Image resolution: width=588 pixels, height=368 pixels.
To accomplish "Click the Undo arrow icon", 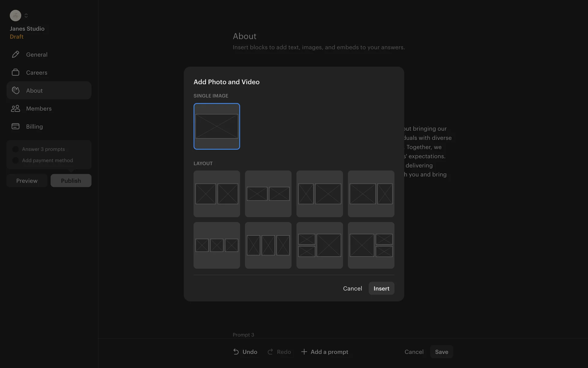I will click(236, 352).
